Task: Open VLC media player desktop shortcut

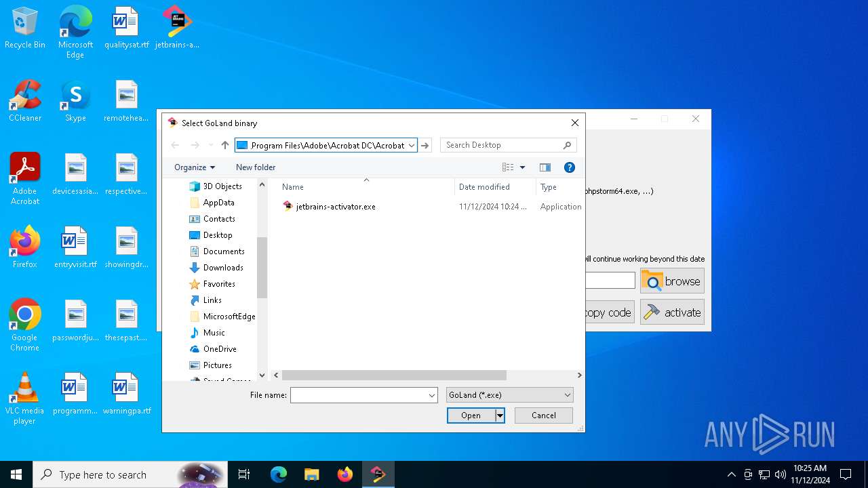Action: pyautogui.click(x=25, y=399)
